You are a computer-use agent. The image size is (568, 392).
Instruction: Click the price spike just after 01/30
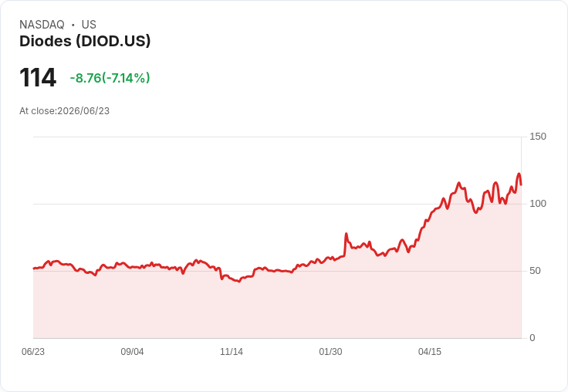(x=346, y=234)
